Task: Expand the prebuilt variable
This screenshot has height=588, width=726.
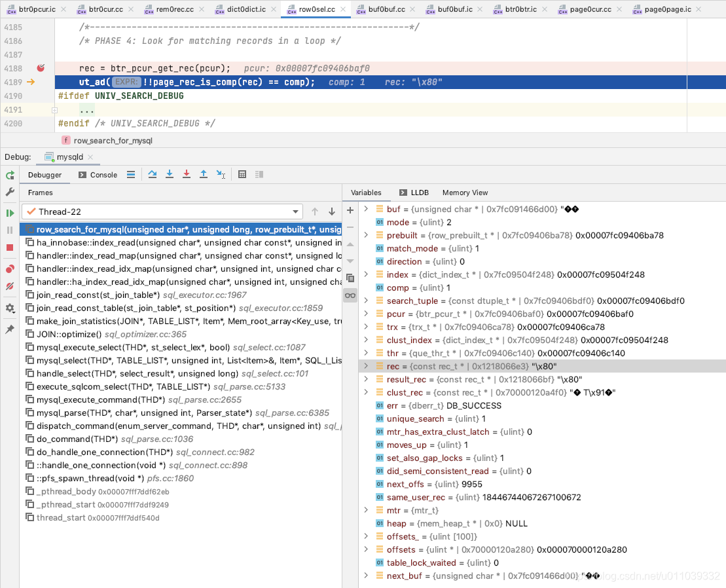Action: (366, 235)
